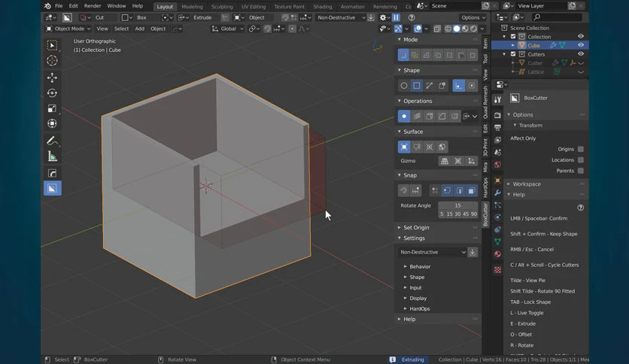Image resolution: width=629 pixels, height=364 pixels.
Task: Open the Render menu
Action: (93, 6)
